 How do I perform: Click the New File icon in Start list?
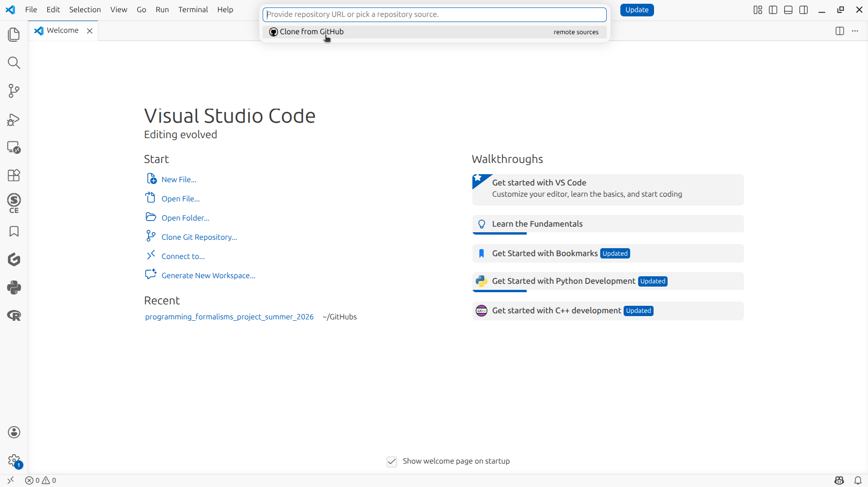151,179
